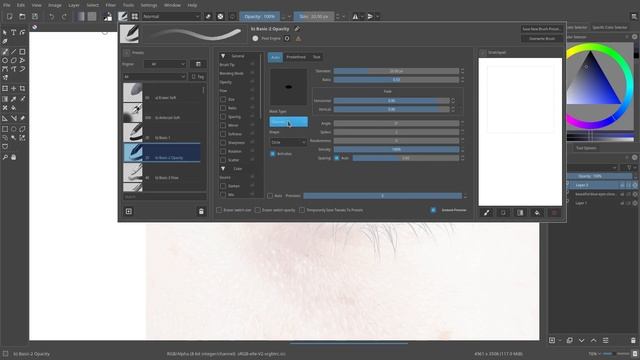The image size is (640, 360).
Task: Click the Open file toolbar icon
Action: [x=22, y=16]
